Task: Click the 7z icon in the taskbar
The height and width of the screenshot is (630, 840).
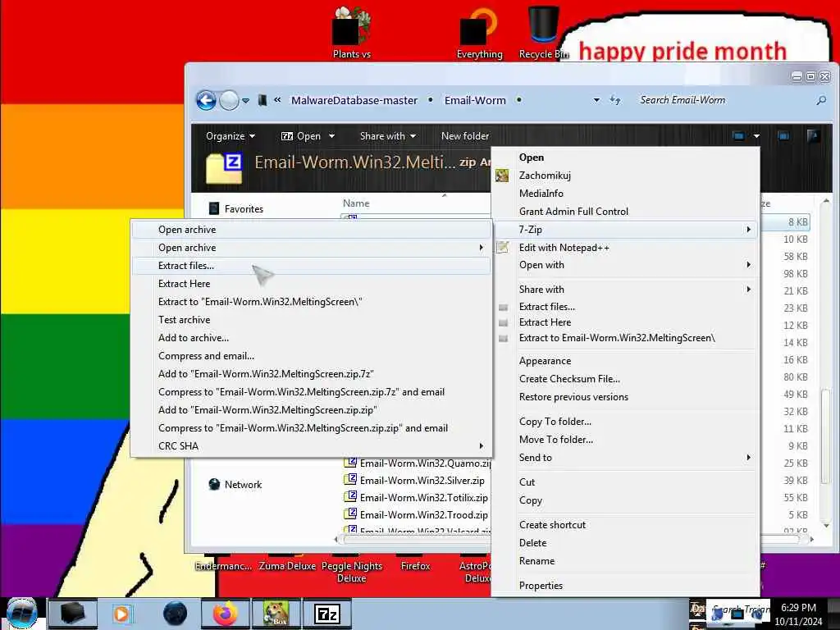Action: click(x=327, y=614)
